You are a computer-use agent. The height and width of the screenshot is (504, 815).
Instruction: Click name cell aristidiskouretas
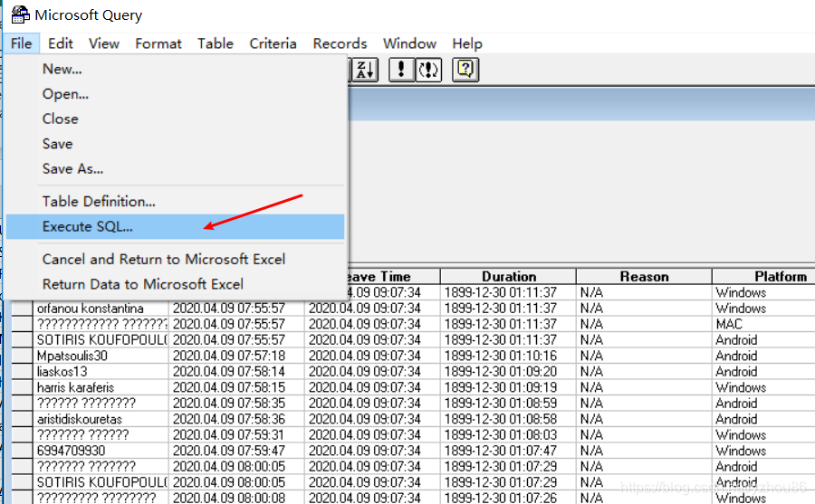point(101,419)
